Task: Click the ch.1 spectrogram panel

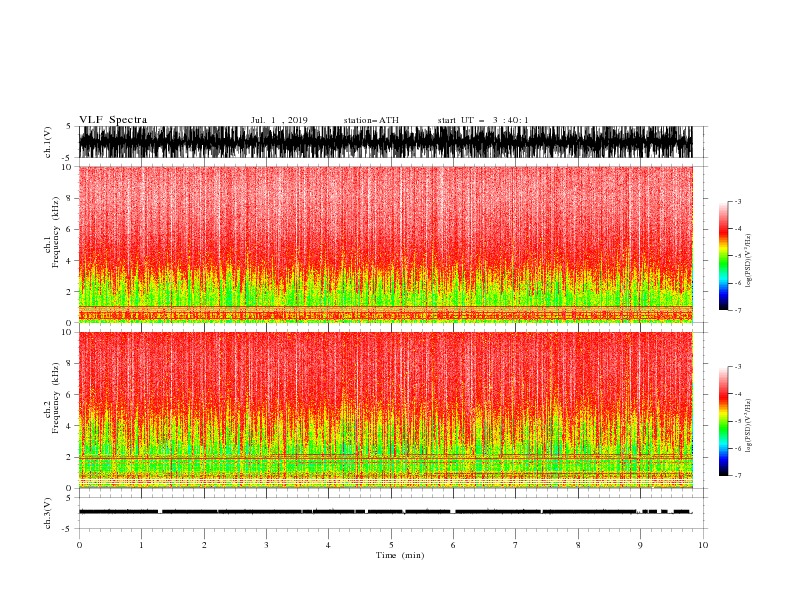Action: click(385, 244)
